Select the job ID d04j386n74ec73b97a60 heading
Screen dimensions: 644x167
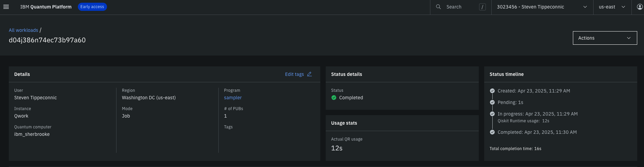click(x=47, y=40)
